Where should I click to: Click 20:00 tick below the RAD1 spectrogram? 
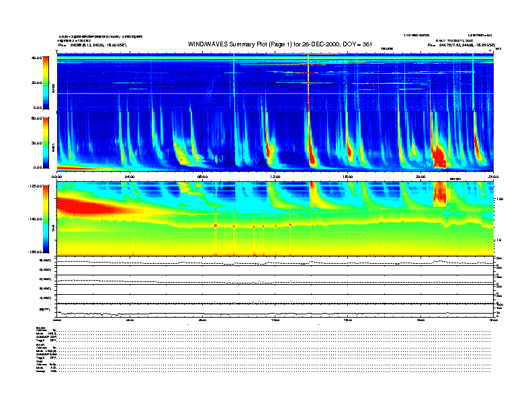[x=420, y=177]
